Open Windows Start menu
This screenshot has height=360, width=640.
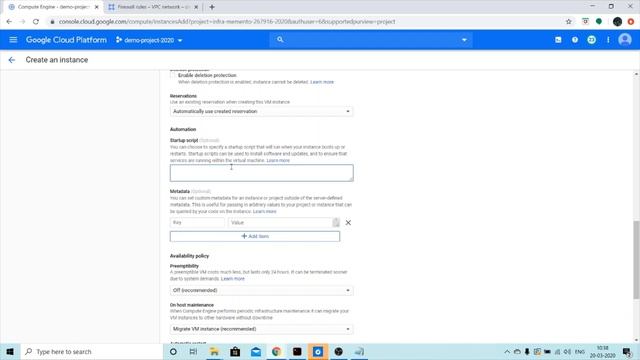click(x=10, y=351)
